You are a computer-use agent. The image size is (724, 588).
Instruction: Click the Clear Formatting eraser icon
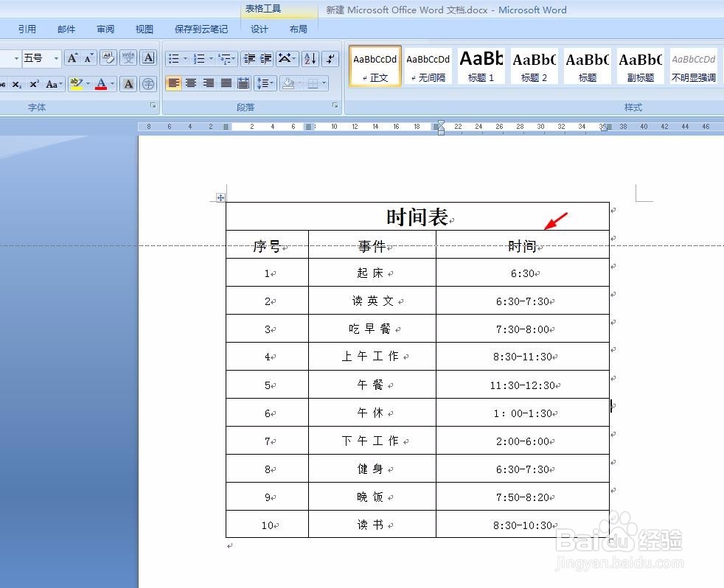[108, 58]
